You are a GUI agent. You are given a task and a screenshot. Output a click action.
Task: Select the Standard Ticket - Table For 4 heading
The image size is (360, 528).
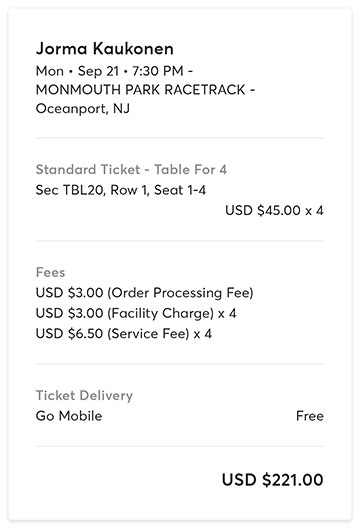coord(131,169)
